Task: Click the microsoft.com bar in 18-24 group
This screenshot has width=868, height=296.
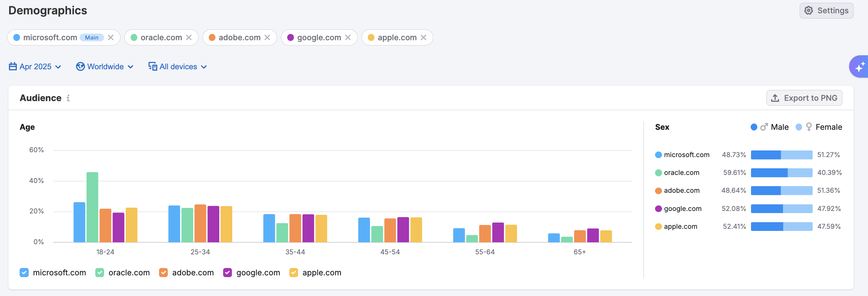Action: tap(80, 222)
